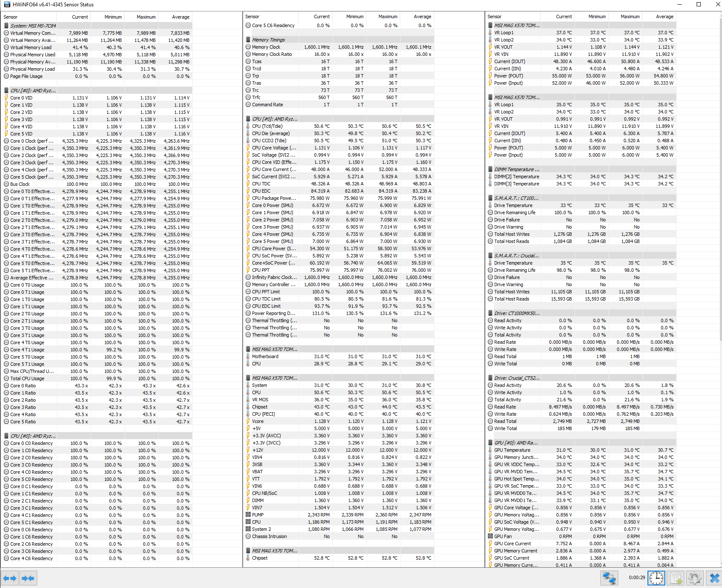The image size is (722, 588).
Task: Select the middle pane CPU [#0]: AMD Ryz... header
Action: (339, 119)
